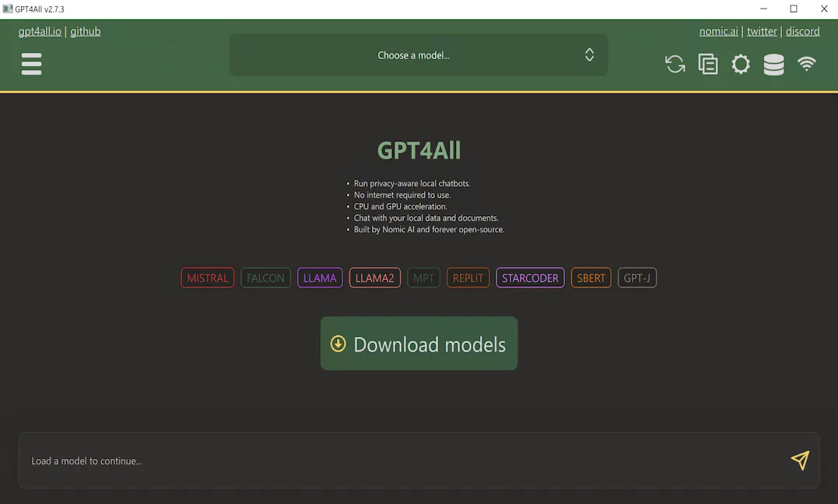
Task: Click the network wifi icon
Action: point(806,64)
